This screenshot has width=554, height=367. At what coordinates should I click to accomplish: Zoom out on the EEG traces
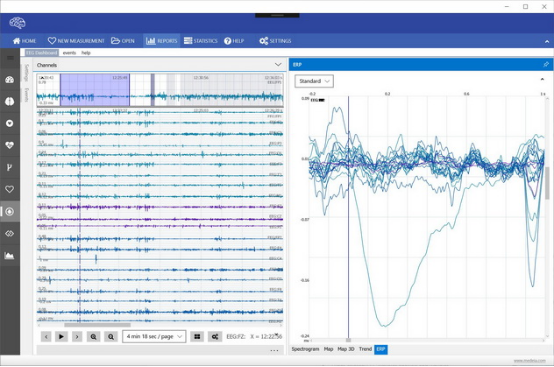[x=111, y=337]
